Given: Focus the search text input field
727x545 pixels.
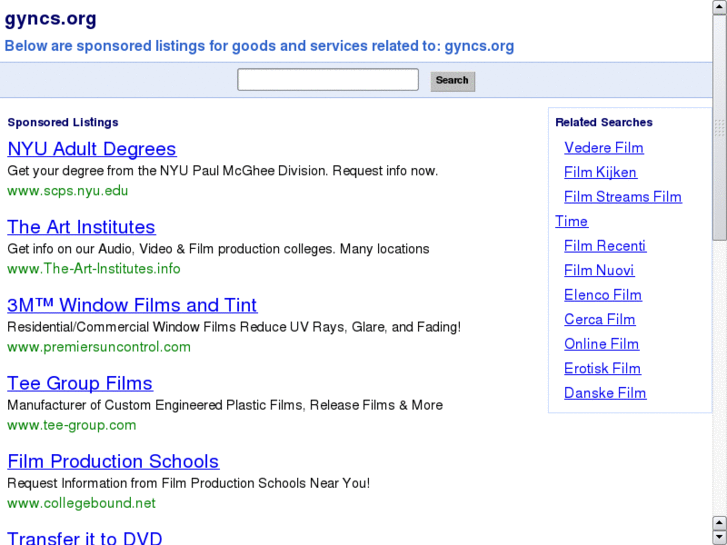Looking at the screenshot, I should click(x=327, y=80).
